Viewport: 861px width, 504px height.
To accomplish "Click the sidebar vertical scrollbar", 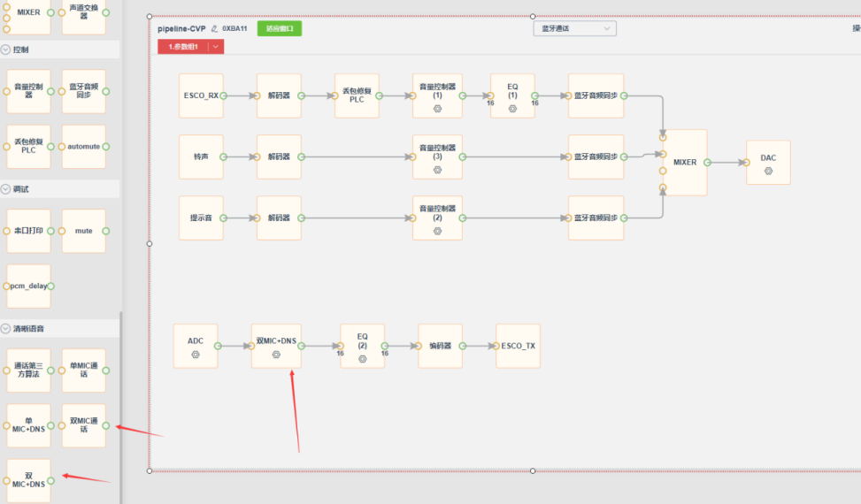I will tap(121, 408).
